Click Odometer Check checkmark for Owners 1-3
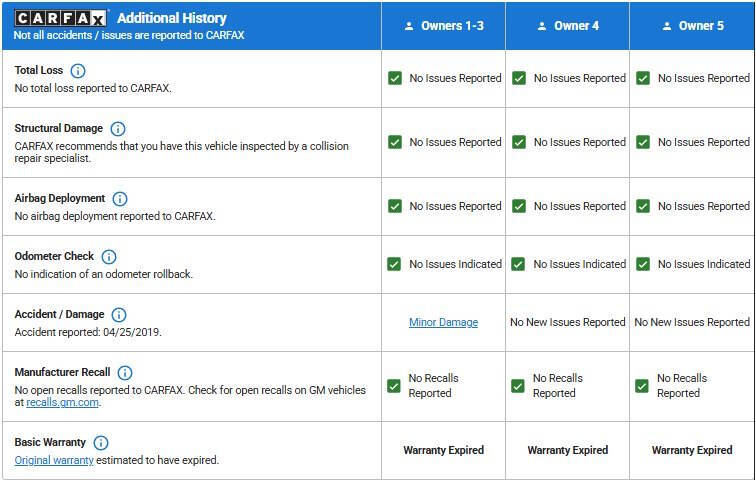The height and width of the screenshot is (482, 756). click(x=395, y=264)
